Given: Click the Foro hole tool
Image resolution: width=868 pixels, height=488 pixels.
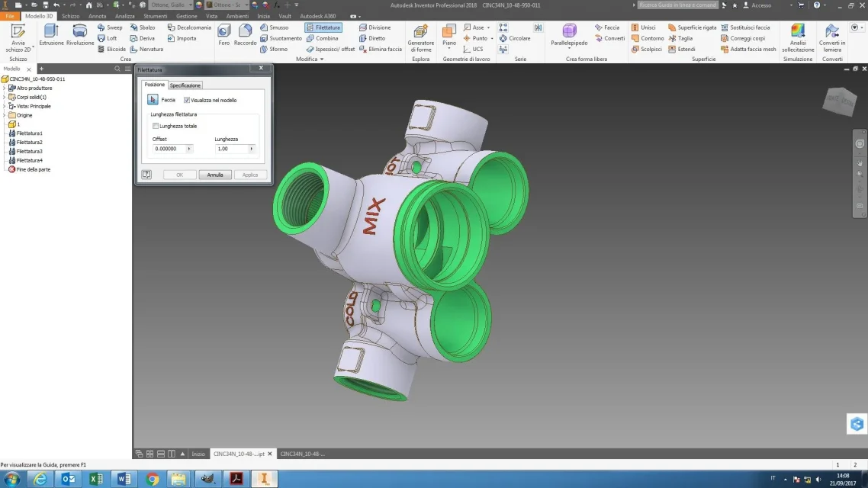Looking at the screenshot, I should pos(223,35).
